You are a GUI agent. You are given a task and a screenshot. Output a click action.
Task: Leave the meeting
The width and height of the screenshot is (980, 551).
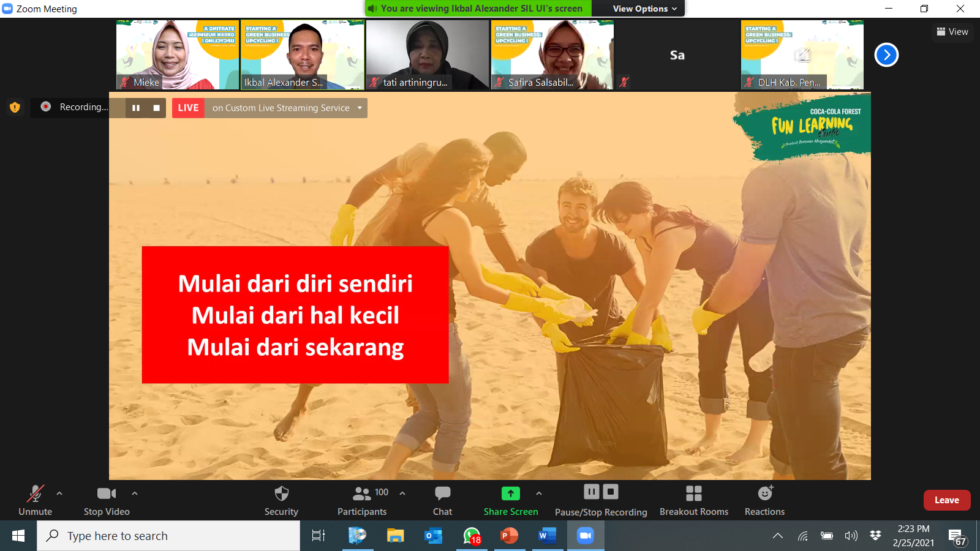tap(947, 500)
